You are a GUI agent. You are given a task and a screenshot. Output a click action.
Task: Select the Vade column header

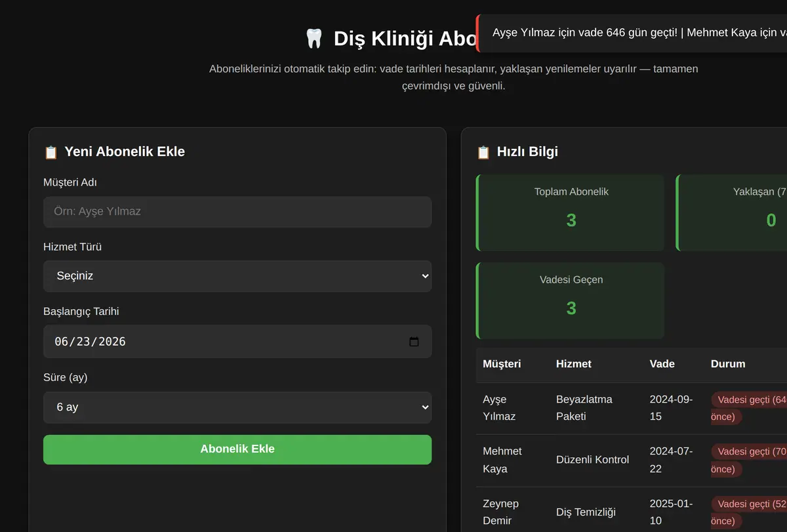[662, 364]
